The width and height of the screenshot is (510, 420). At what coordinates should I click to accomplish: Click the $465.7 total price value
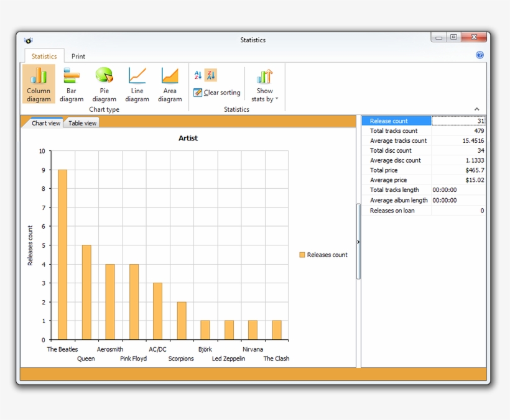[475, 170]
